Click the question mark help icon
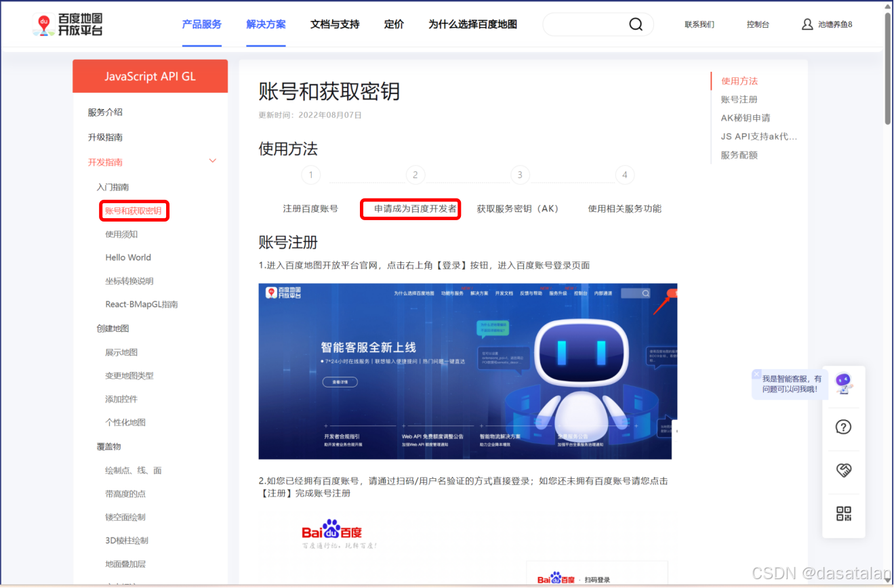 point(843,427)
